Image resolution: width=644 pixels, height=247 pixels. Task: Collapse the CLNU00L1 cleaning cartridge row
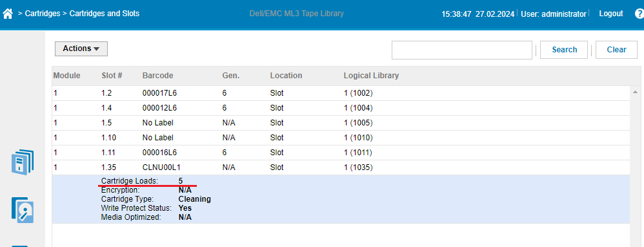coord(341,167)
